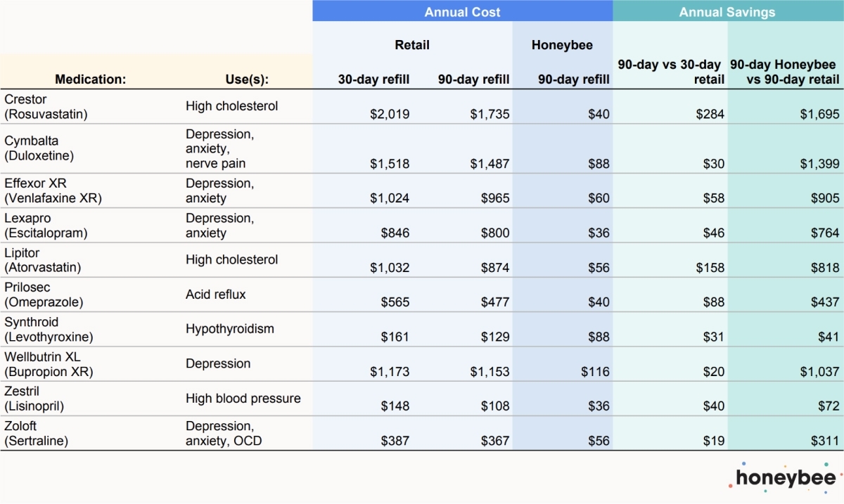Click the Annual Cost header
844x504 pixels.
click(462, 12)
